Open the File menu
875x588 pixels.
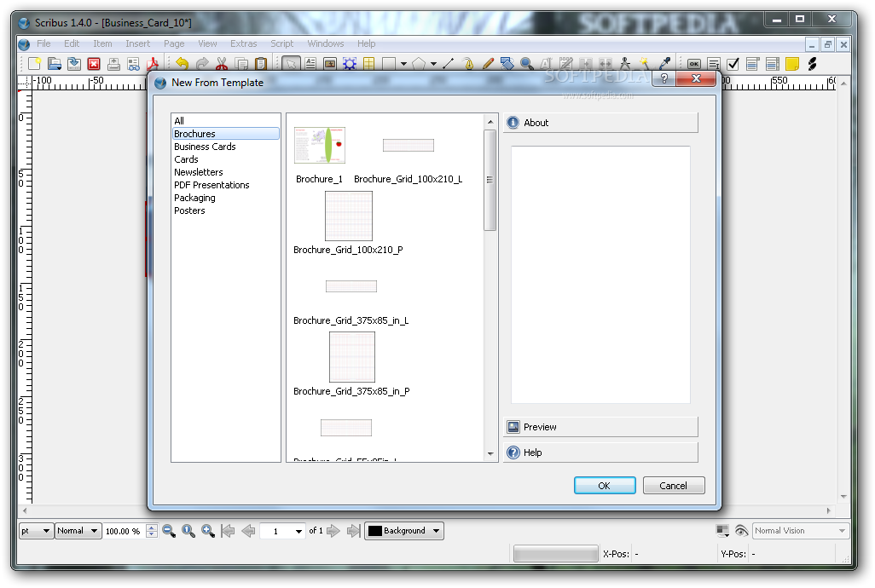coord(43,43)
